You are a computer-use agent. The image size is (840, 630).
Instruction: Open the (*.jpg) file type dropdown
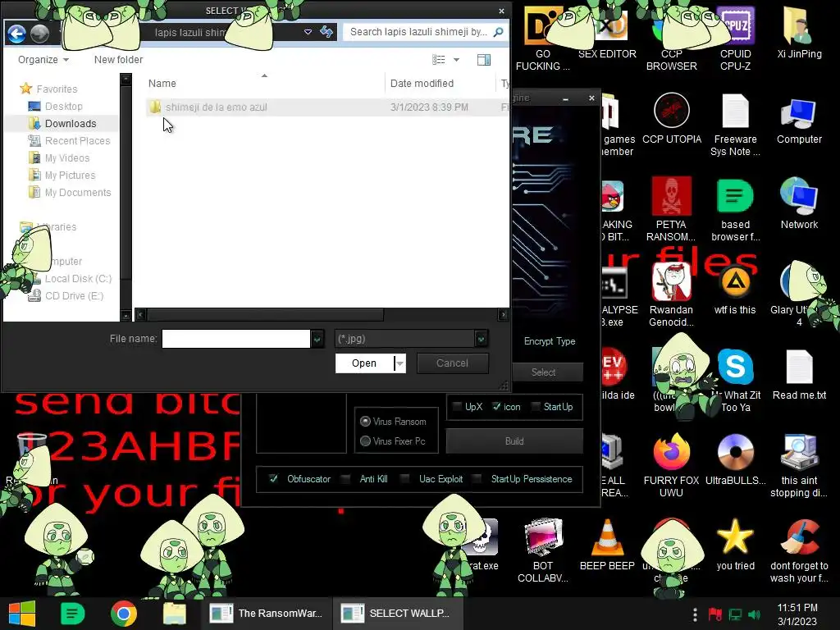(481, 339)
